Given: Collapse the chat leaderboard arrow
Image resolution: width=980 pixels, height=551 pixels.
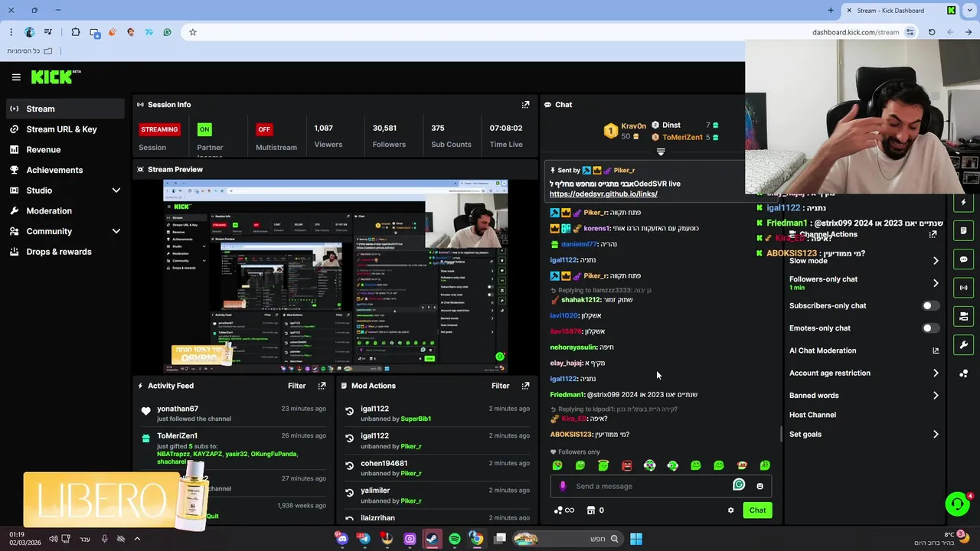Looking at the screenshot, I should [661, 152].
